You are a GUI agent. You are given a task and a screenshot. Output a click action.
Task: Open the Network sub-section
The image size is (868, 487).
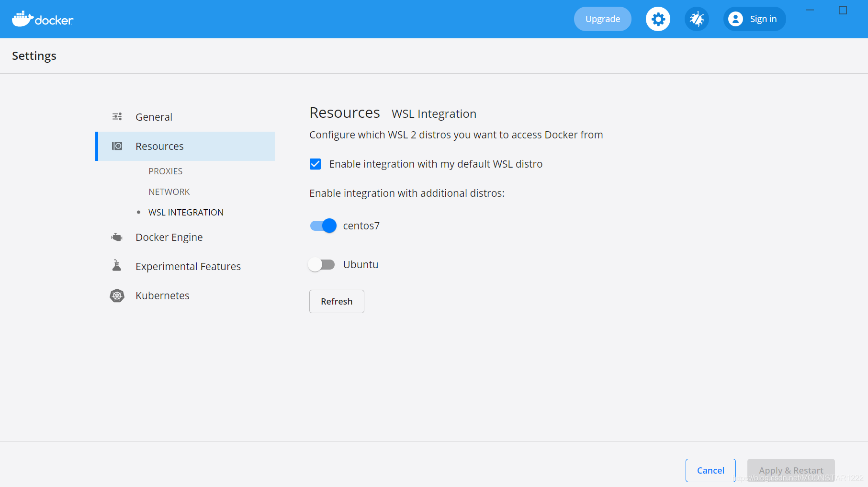tap(169, 192)
